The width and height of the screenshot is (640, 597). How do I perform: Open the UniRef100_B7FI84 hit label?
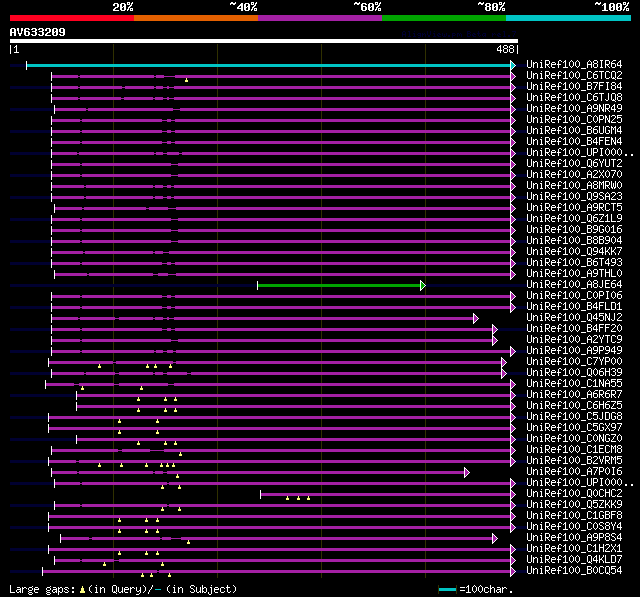tap(574, 87)
